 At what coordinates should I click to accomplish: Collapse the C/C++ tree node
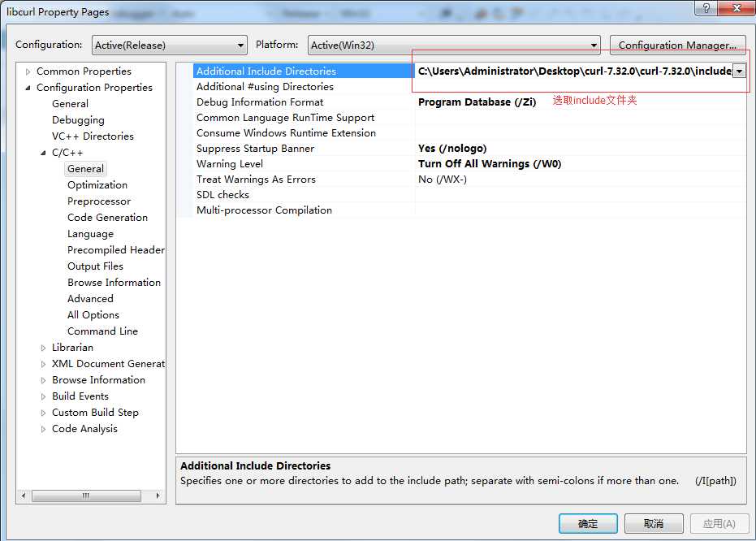(43, 153)
